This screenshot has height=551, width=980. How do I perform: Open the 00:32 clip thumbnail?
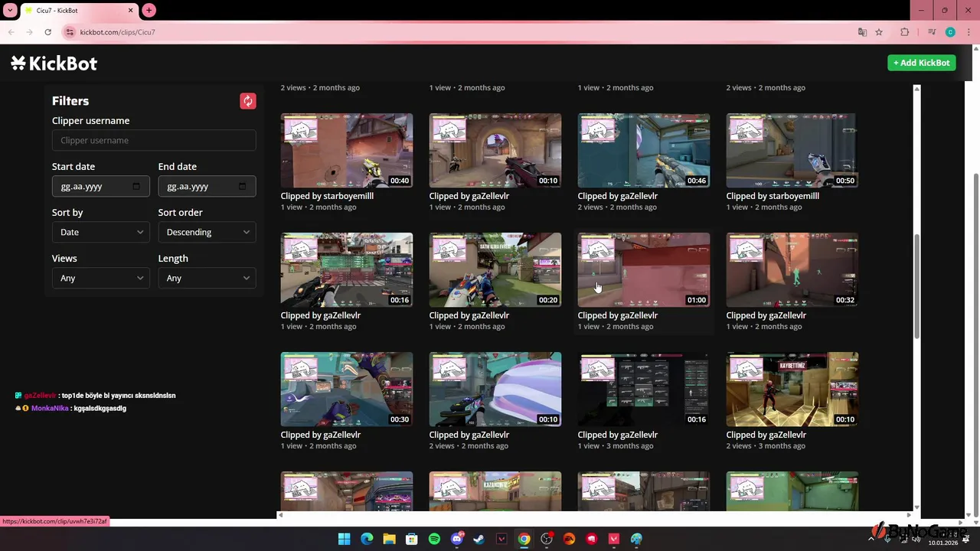click(x=792, y=270)
